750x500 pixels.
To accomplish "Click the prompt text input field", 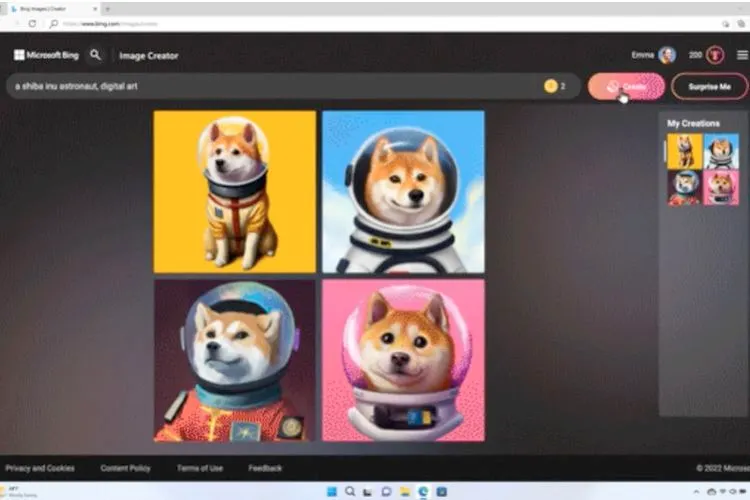I will point(270,86).
